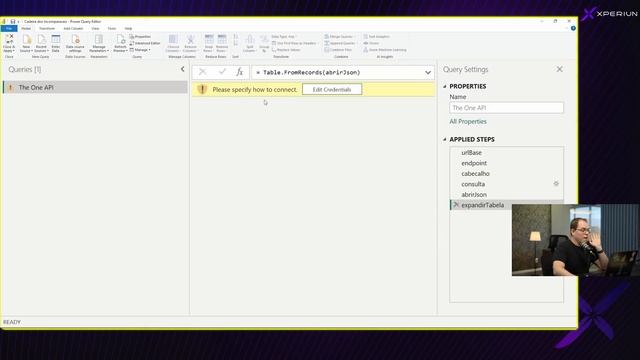
Task: Open the blue help icon in the ribbon corner
Action: 573,29
